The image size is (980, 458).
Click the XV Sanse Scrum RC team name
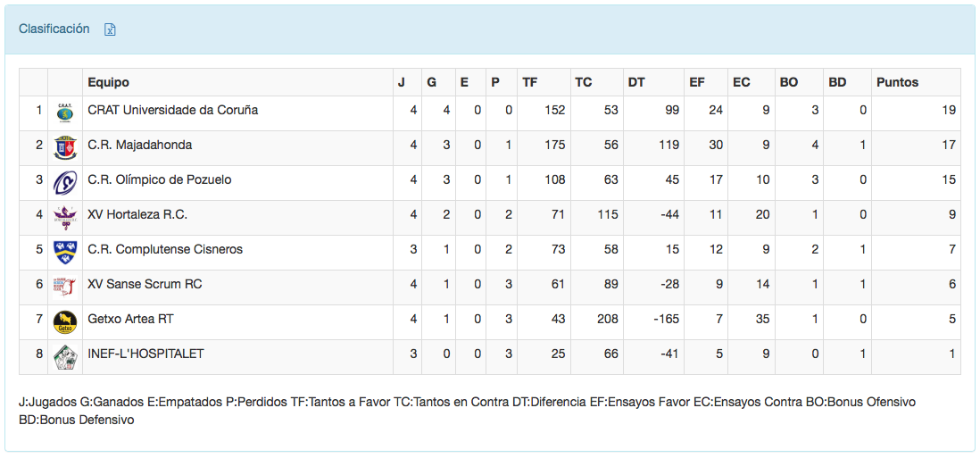(x=145, y=284)
